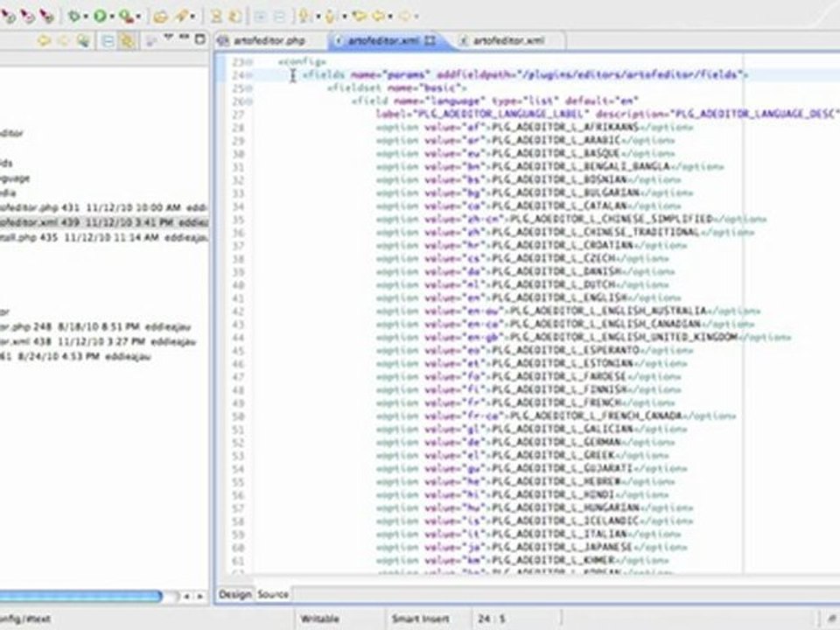Open the External Tools dropdown arrow

pyautogui.click(x=138, y=17)
